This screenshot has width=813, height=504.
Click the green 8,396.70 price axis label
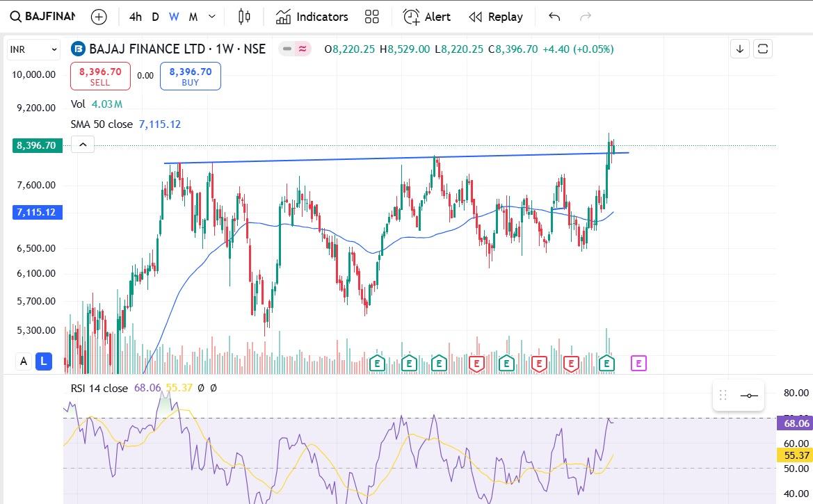point(36,145)
